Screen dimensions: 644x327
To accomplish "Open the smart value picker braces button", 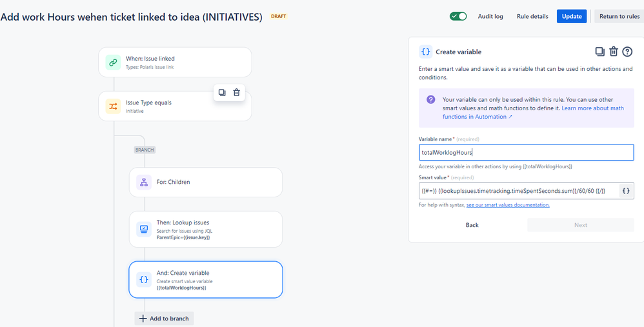I will click(626, 191).
